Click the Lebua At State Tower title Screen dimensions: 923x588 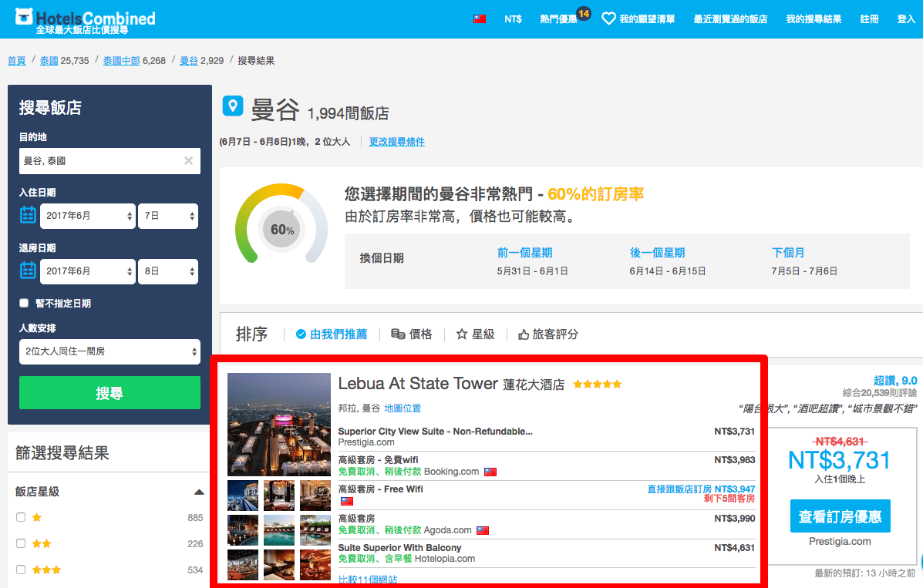point(418,384)
